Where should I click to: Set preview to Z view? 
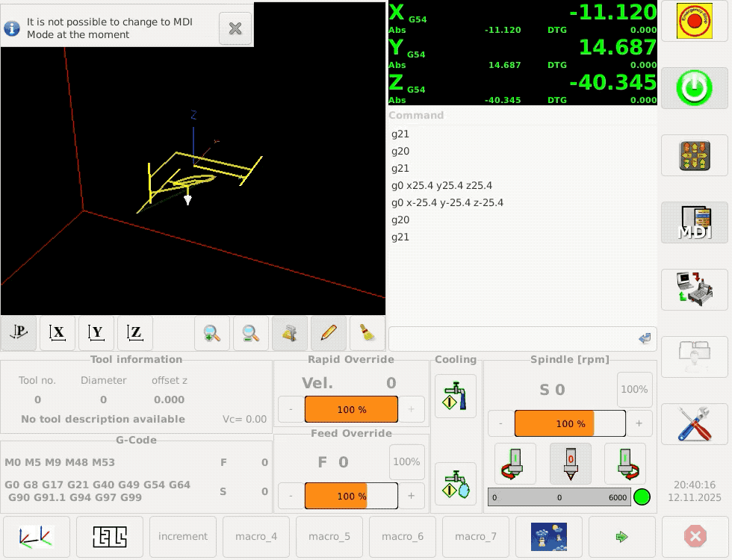135,333
